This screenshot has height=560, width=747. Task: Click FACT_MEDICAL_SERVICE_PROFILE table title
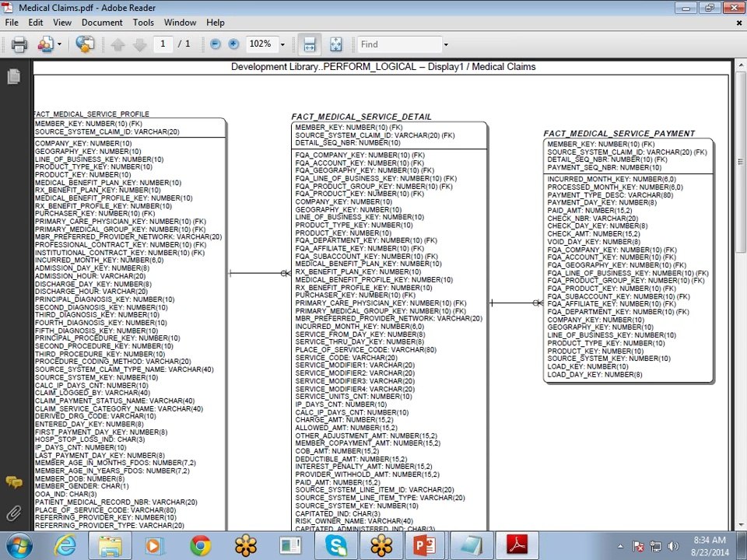92,114
